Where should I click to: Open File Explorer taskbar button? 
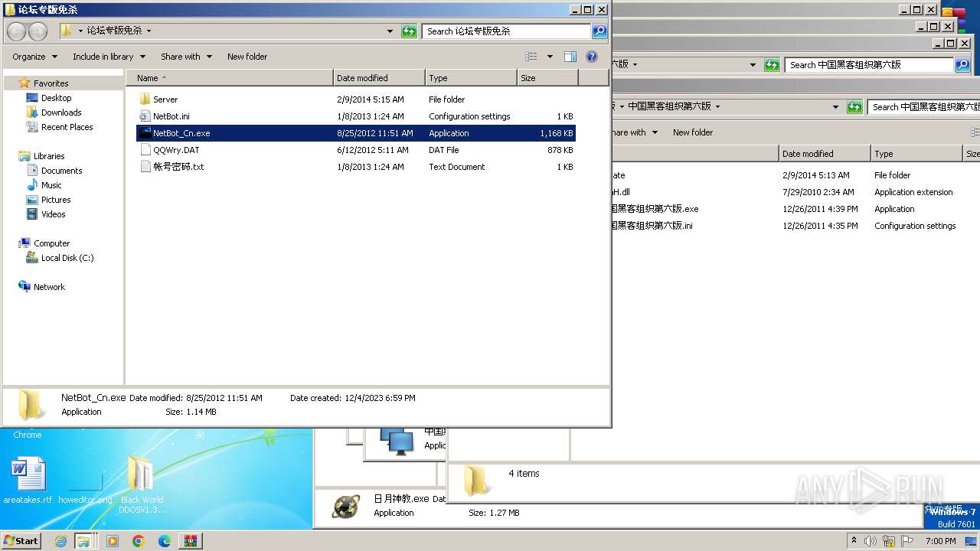pyautogui.click(x=83, y=541)
